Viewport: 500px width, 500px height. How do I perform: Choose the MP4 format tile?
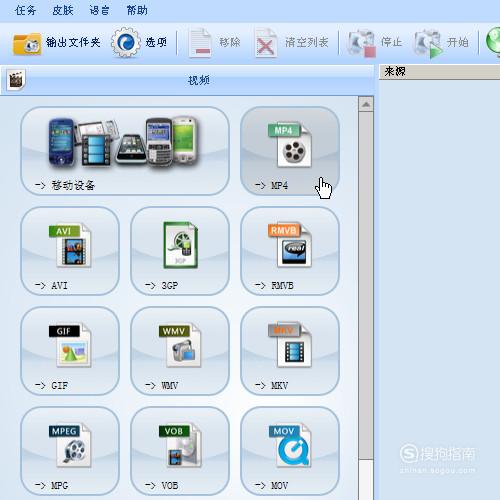point(290,151)
